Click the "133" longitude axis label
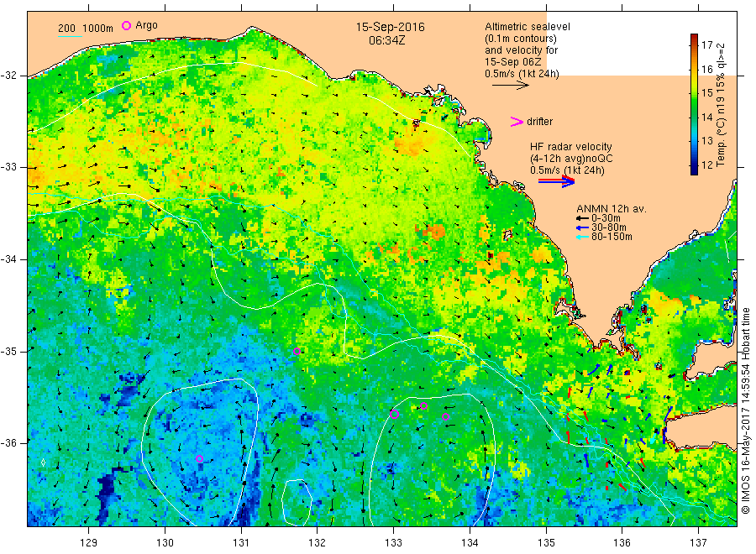Image resolution: width=756 pixels, height=554 pixels. coord(393,542)
